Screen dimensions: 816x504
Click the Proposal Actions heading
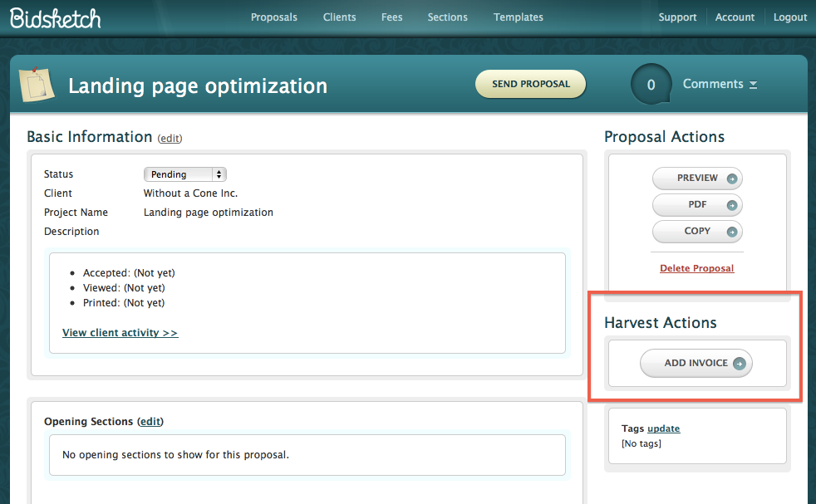click(x=664, y=136)
